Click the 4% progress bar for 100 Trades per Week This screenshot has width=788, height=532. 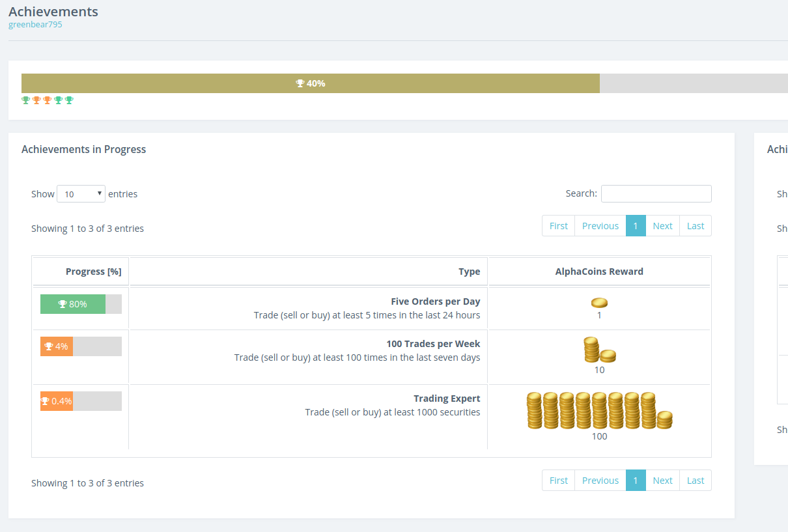click(x=81, y=346)
